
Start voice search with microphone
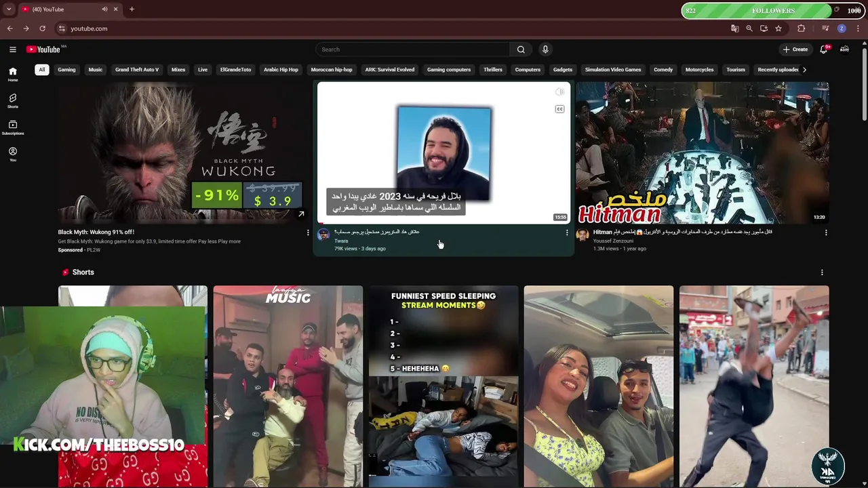[545, 49]
